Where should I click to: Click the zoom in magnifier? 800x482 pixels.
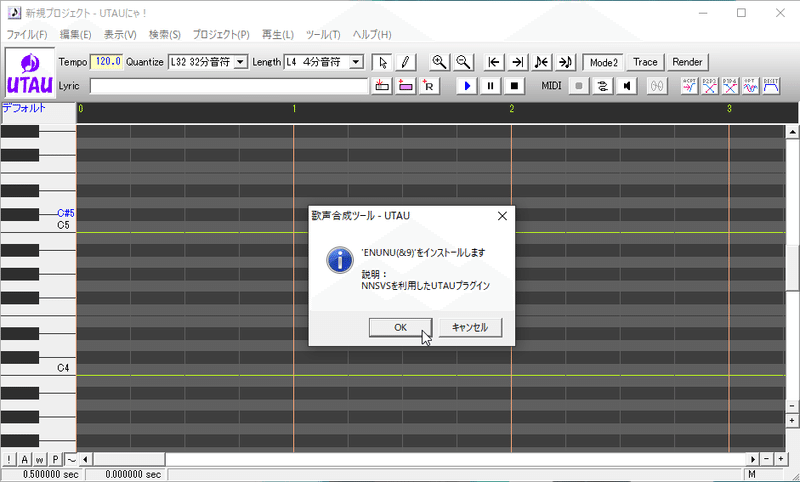439,62
